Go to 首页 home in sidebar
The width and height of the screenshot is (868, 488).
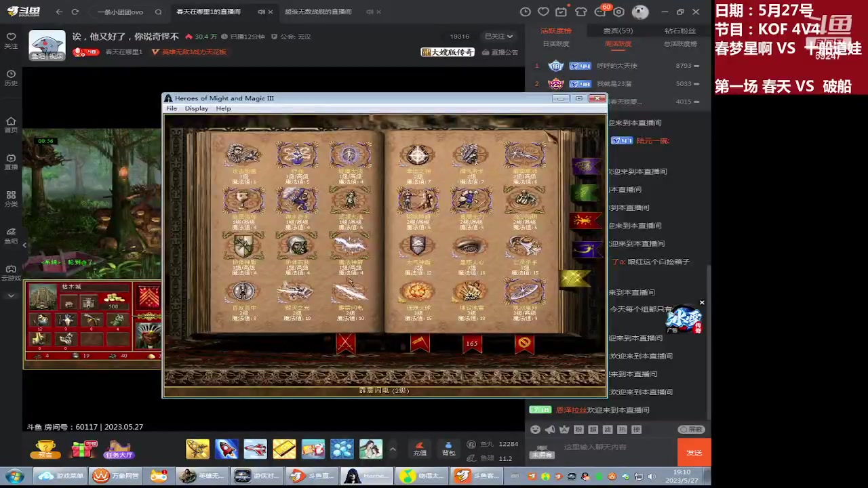11,125
